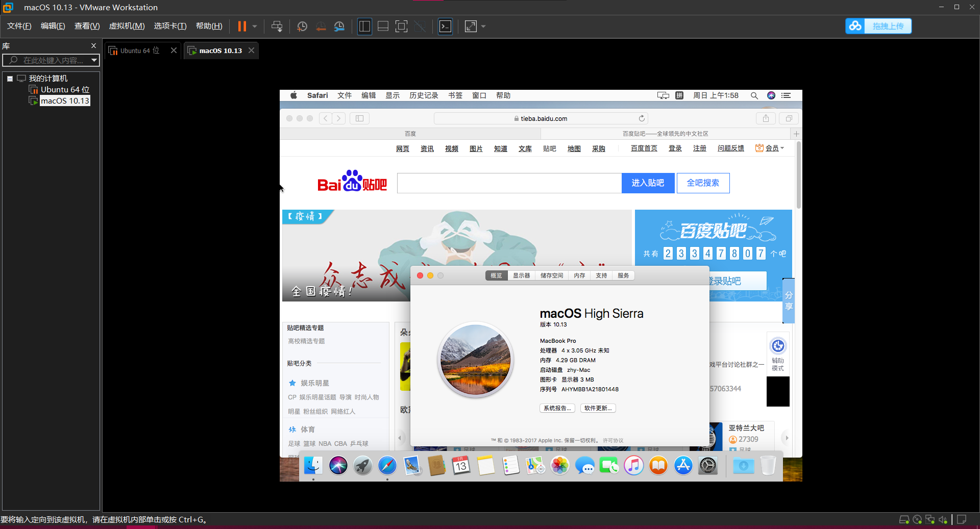The image size is (980, 529).
Task: Click the Safari back arrow button
Action: pyautogui.click(x=326, y=118)
